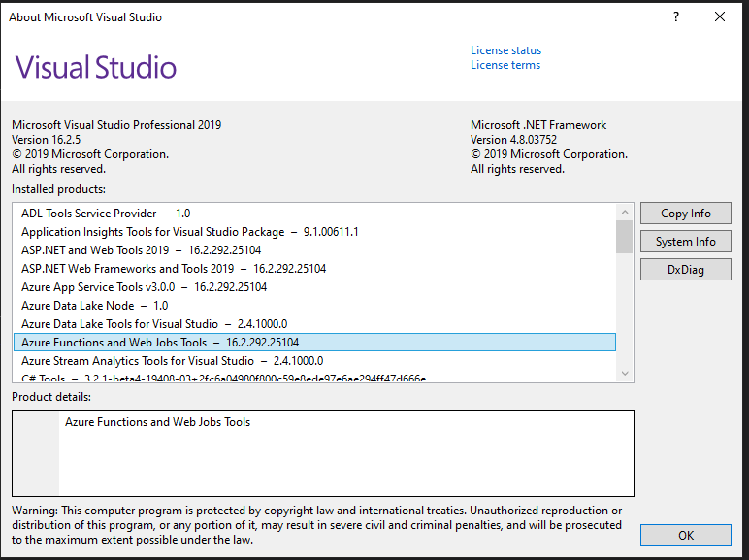Click the Copy Info button
Screen dimensions: 749x560
686,214
